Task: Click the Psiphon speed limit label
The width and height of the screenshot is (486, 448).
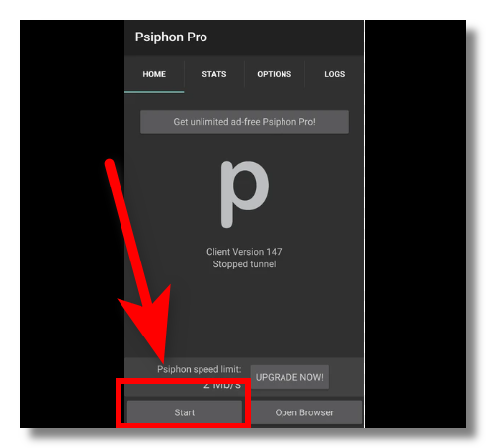Action: coord(200,369)
